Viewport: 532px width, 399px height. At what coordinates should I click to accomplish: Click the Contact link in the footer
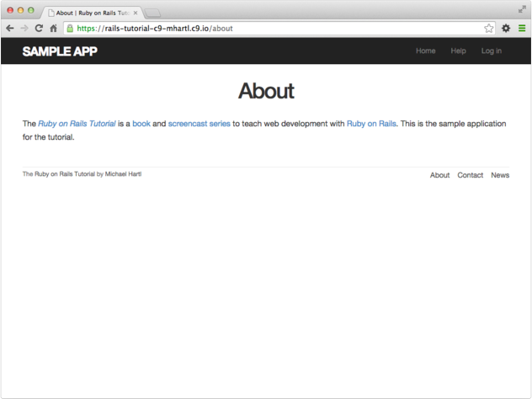pyautogui.click(x=470, y=175)
